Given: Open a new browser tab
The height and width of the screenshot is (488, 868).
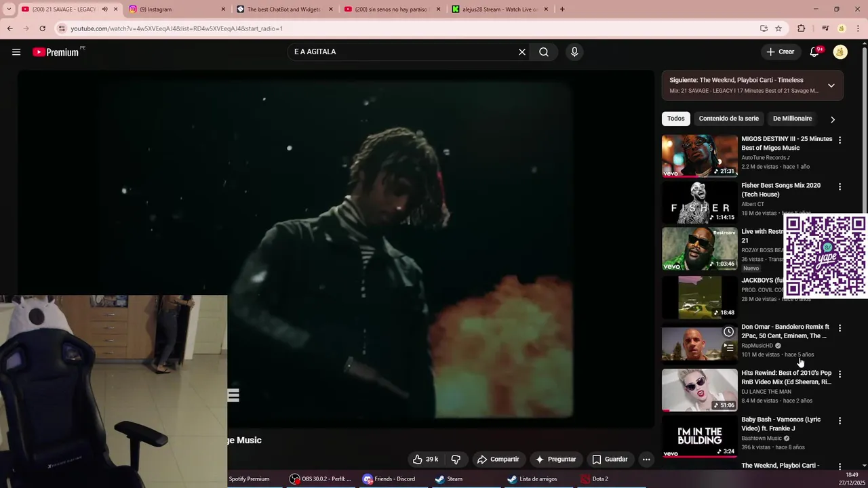Looking at the screenshot, I should point(562,9).
